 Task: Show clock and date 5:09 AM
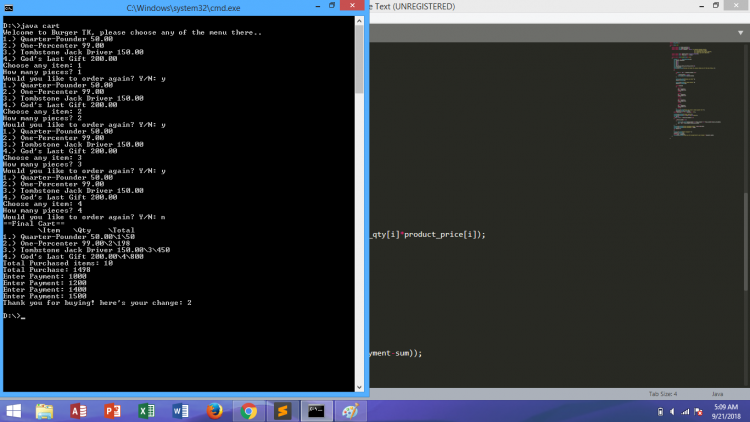(x=726, y=411)
